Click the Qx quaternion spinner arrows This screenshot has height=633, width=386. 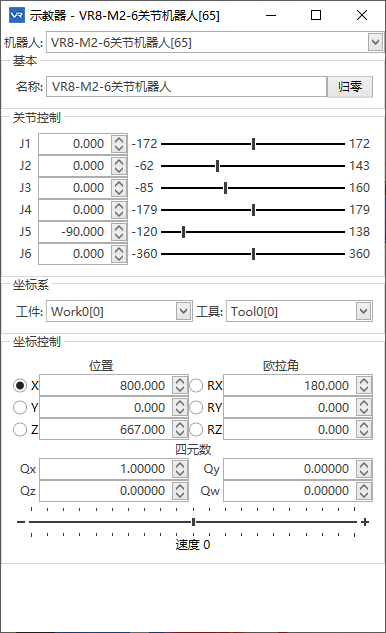pyautogui.click(x=180, y=469)
